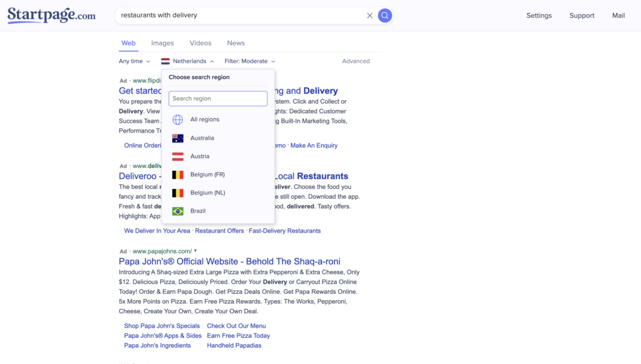The width and height of the screenshot is (641, 364).
Task: Click the Advanced search link
Action: (356, 61)
